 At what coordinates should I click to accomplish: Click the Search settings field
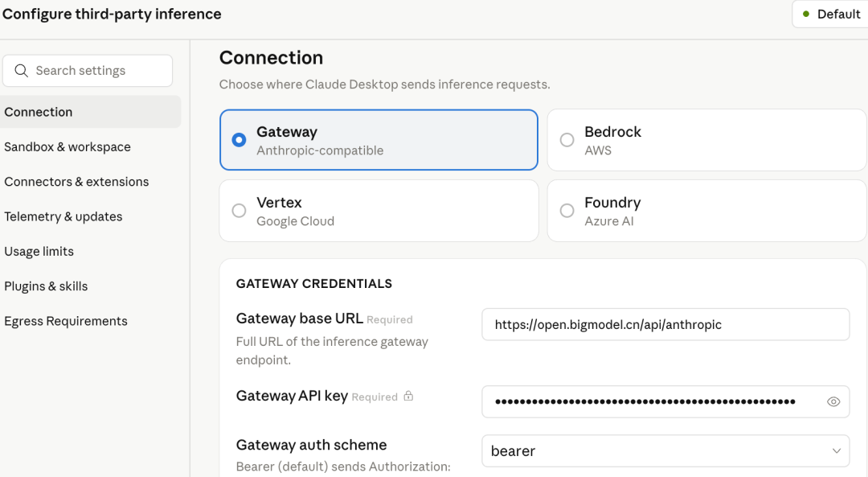[x=96, y=71]
